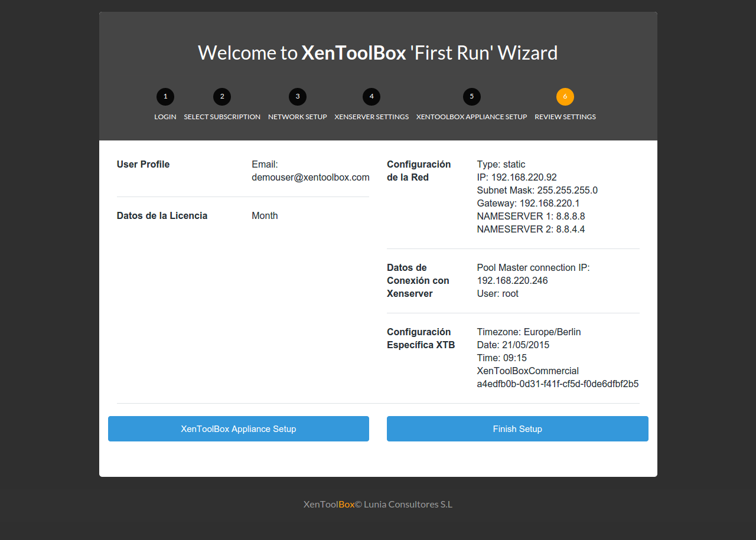Viewport: 756px width, 540px height.
Task: Click the Timezone Europe/Berlin line
Action: pyautogui.click(x=529, y=332)
